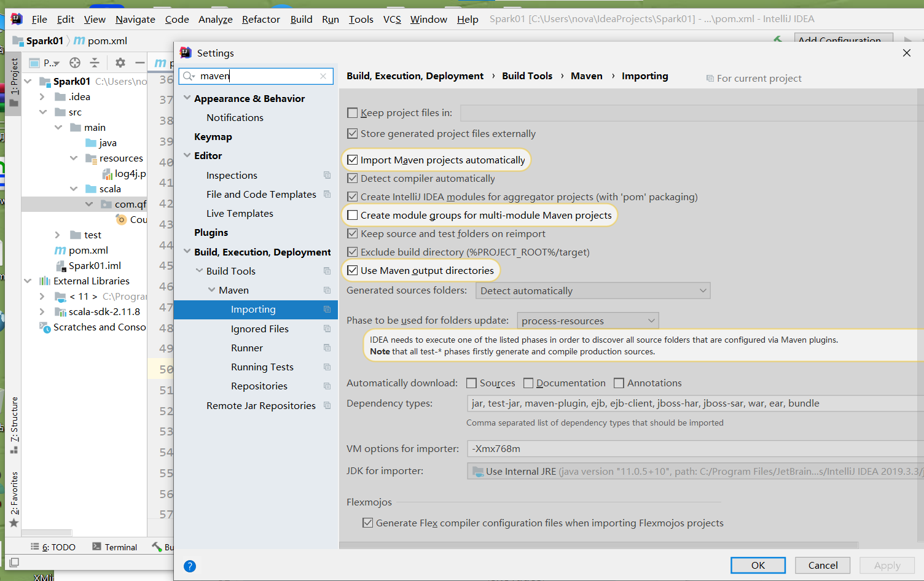Click the collapse all icon in Project toolbar
The image size is (924, 581).
(x=95, y=63)
